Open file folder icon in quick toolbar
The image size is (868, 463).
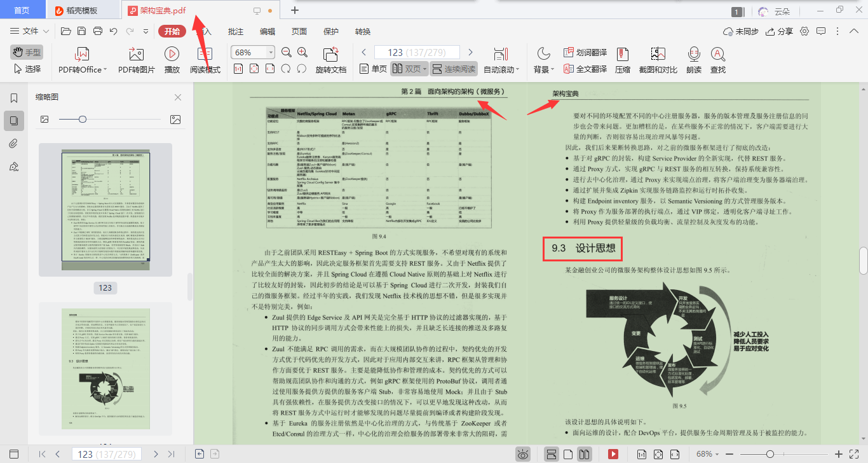click(65, 31)
